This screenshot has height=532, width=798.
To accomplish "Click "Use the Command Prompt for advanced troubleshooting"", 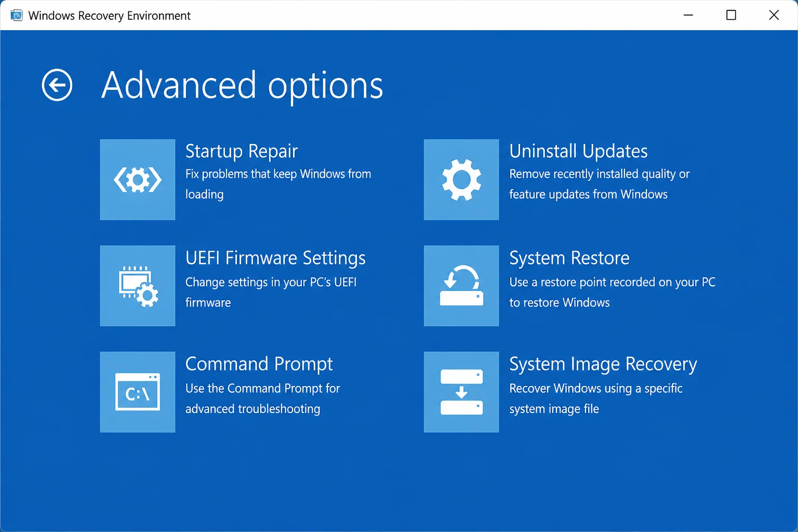I will (x=263, y=398).
